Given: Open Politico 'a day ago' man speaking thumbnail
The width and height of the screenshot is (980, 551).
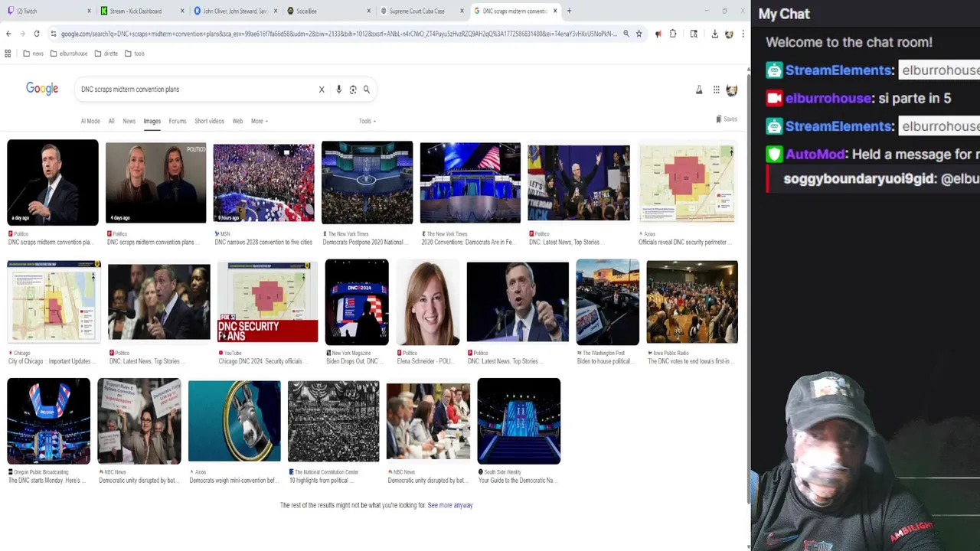Looking at the screenshot, I should click(53, 182).
